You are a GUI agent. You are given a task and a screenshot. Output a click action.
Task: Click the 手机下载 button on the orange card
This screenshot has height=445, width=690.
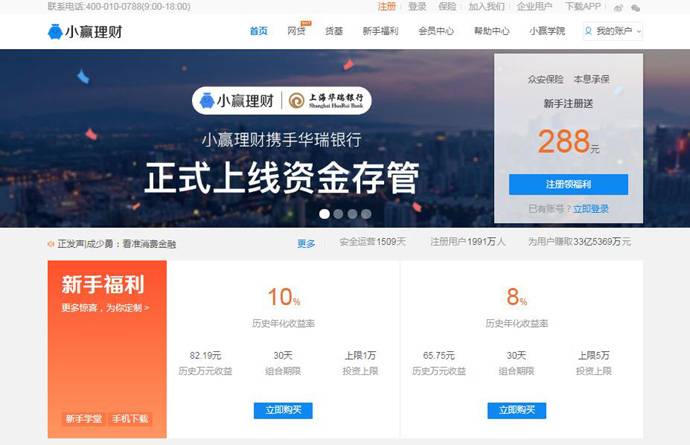(x=130, y=419)
